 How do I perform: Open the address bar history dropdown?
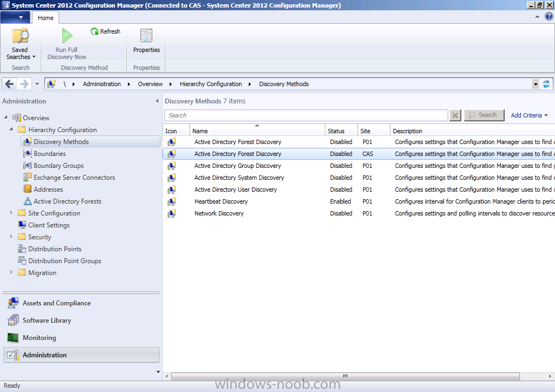coord(535,84)
